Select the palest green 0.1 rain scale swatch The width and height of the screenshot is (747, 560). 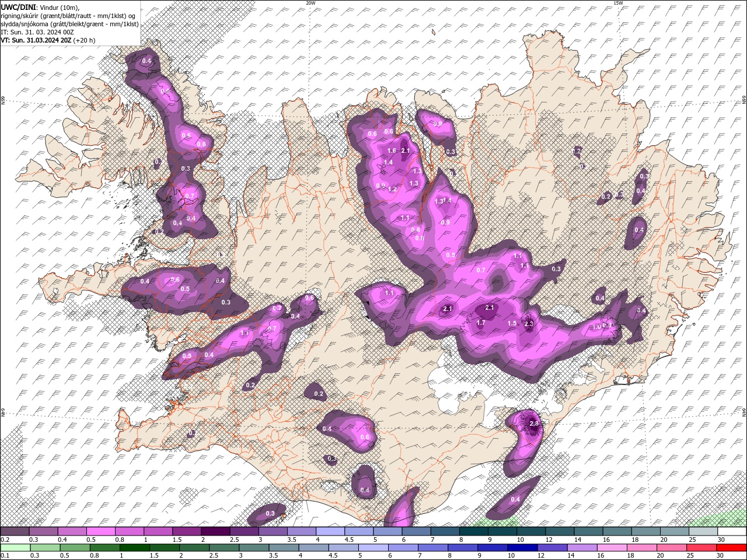(x=15, y=548)
